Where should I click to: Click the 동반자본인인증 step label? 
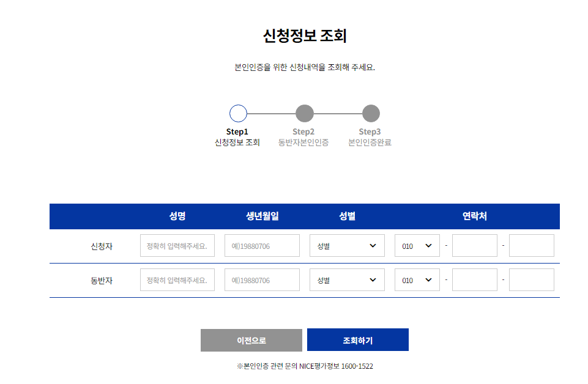[x=303, y=142]
